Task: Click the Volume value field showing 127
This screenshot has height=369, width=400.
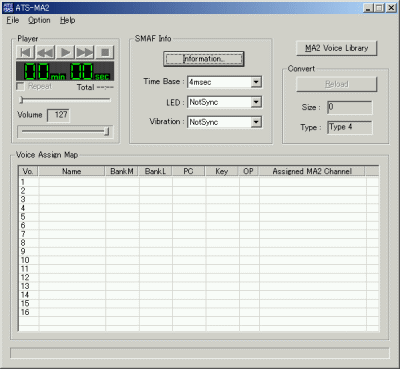Action: point(58,115)
